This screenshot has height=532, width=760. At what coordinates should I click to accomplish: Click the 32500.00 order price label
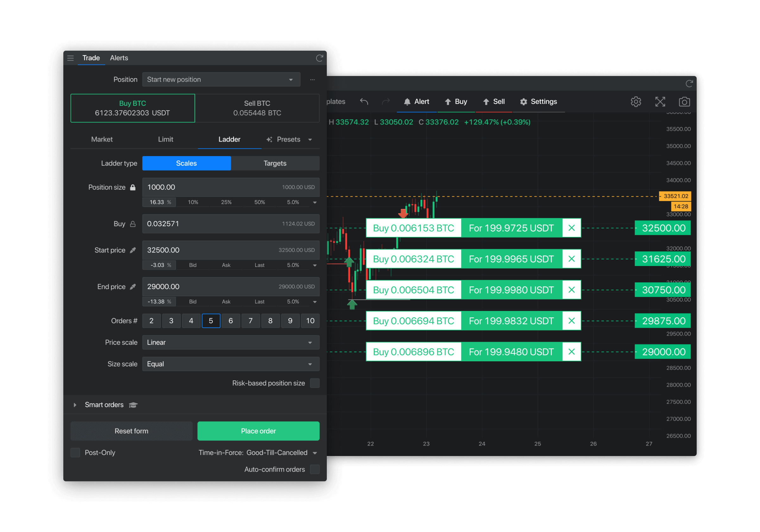tap(663, 228)
